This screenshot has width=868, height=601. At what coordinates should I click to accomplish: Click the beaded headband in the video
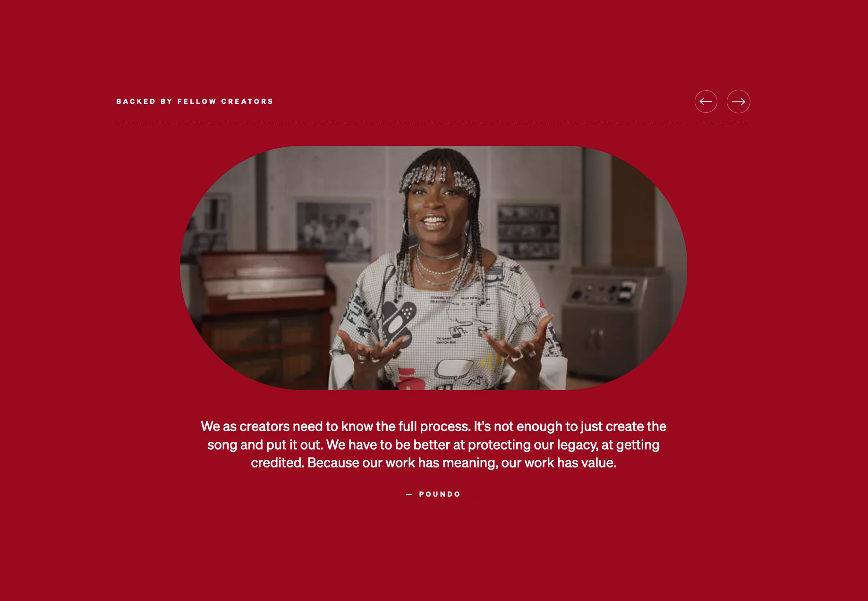[437, 178]
